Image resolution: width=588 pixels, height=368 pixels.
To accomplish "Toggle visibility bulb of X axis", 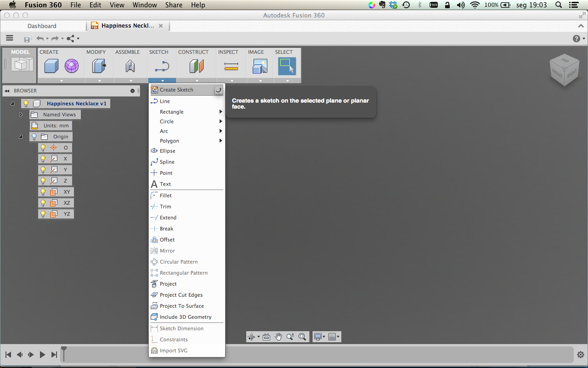I will (43, 159).
